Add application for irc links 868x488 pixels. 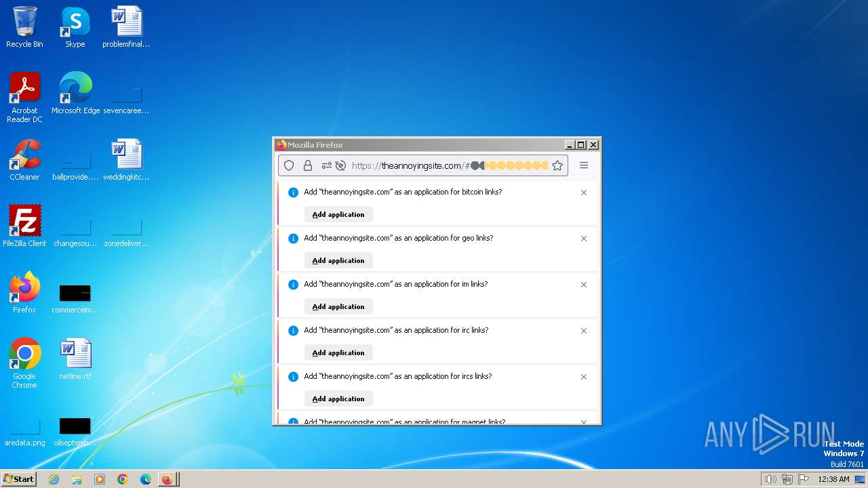(338, 352)
